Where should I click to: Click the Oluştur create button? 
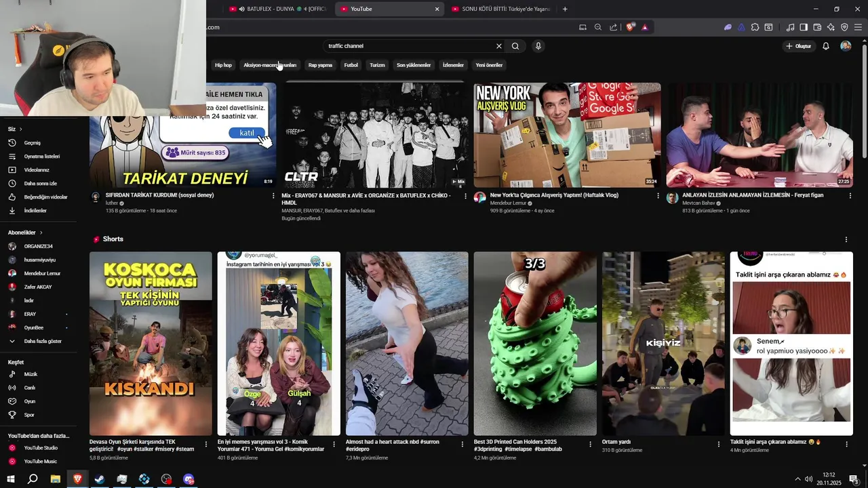[x=798, y=46]
